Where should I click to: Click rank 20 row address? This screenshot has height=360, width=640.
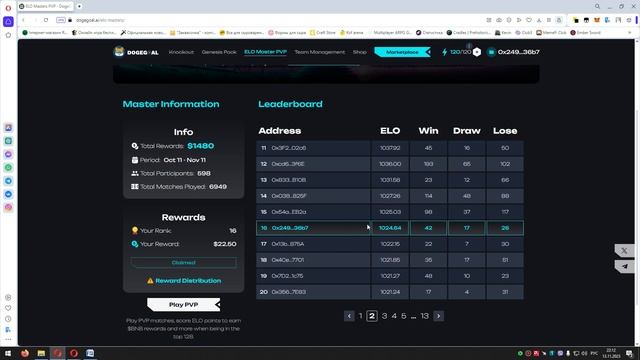(289, 292)
